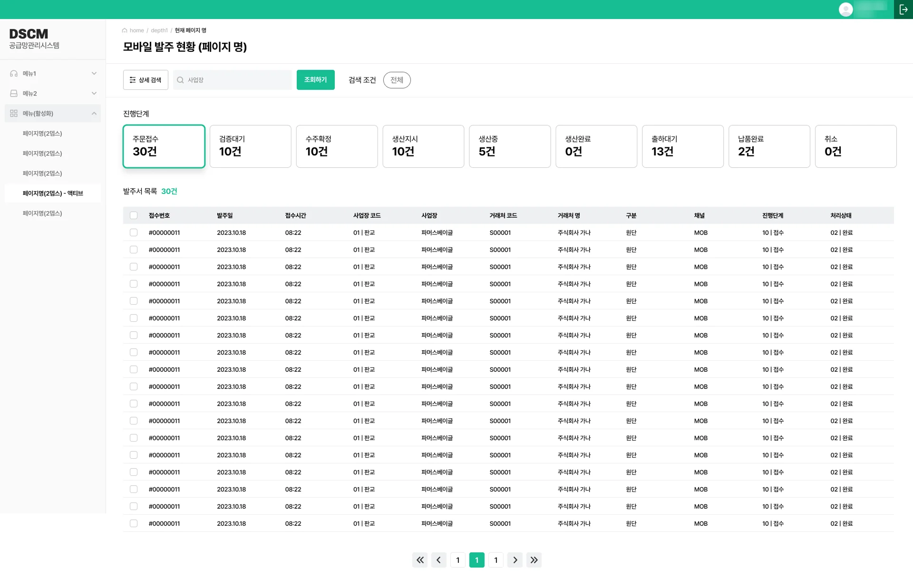Click the 접수번호 column header
The height and width of the screenshot is (588, 913).
(159, 215)
